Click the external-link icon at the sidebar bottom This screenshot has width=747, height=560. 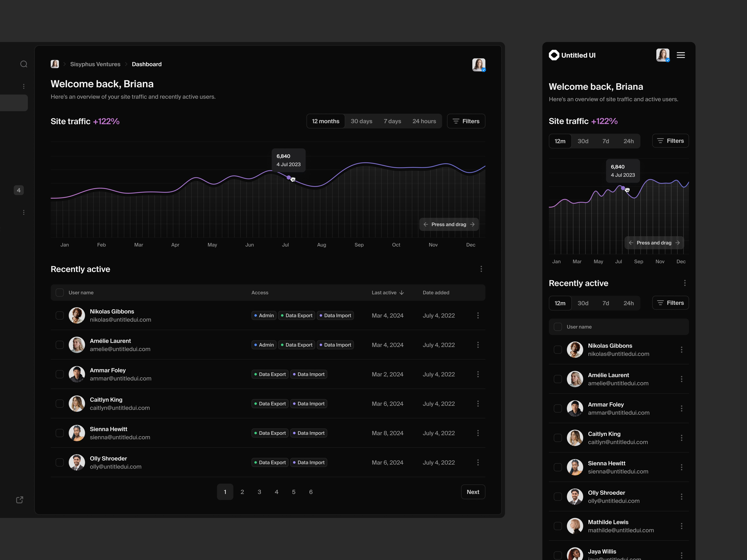(20, 500)
